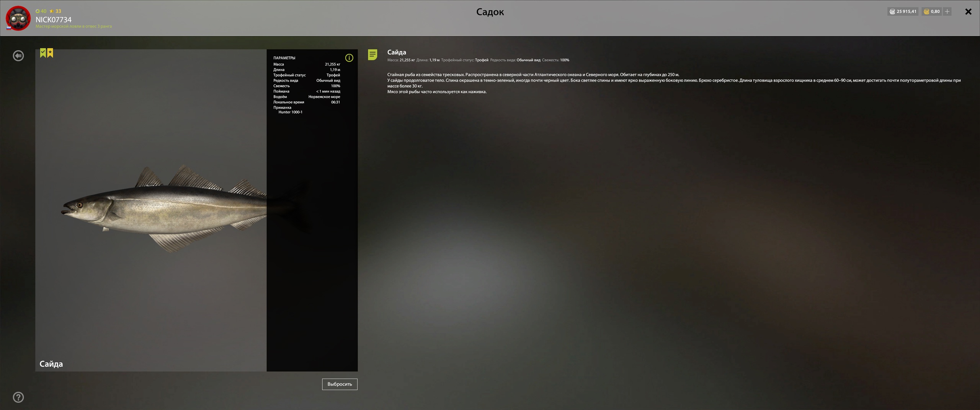Click the plus button to add gold
This screenshot has width=980, height=410.
pyautogui.click(x=947, y=11)
